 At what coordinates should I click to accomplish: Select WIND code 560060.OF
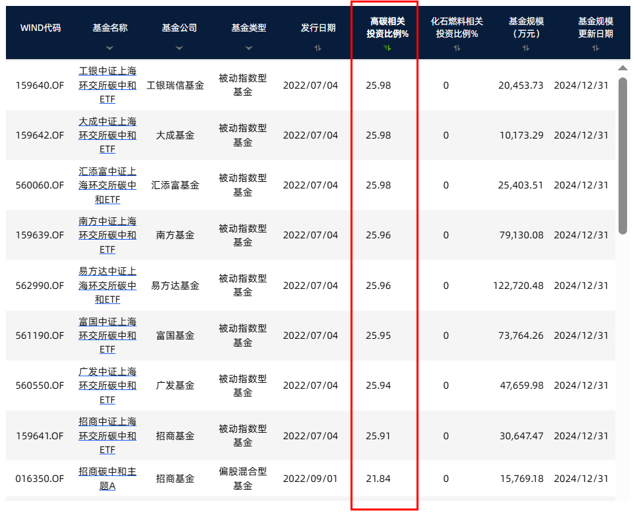pos(40,186)
